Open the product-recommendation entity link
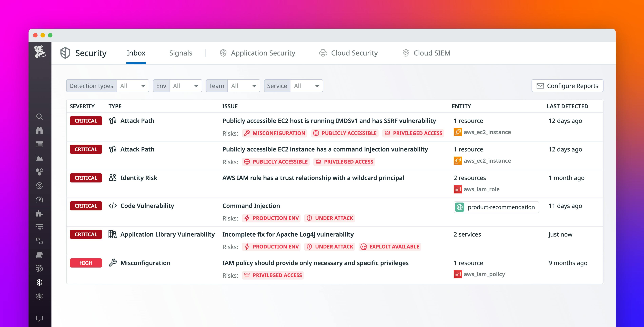Screen dimensions: 644x327 pyautogui.click(x=496, y=207)
